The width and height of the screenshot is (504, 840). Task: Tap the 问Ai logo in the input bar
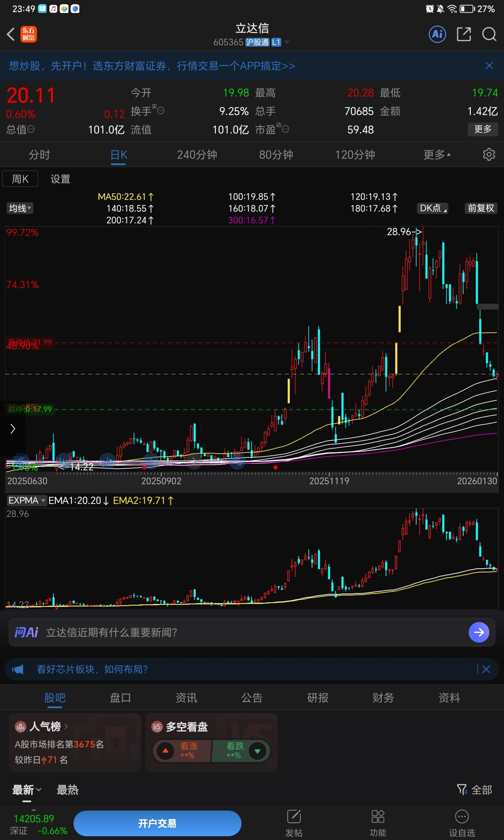(26, 632)
